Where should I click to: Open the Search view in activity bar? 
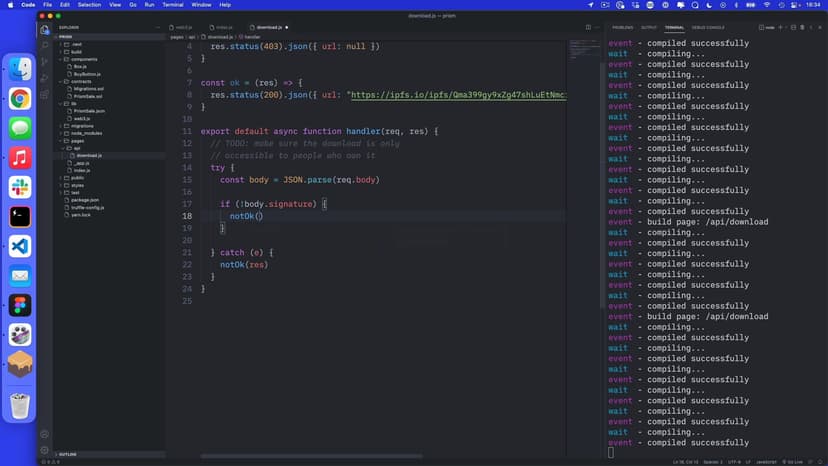pyautogui.click(x=45, y=46)
